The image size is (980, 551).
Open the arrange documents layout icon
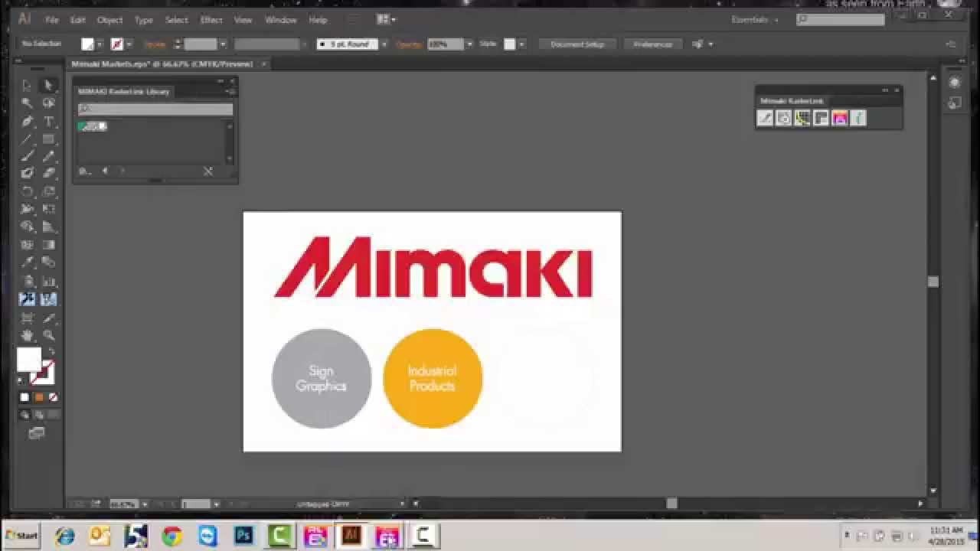click(x=385, y=19)
